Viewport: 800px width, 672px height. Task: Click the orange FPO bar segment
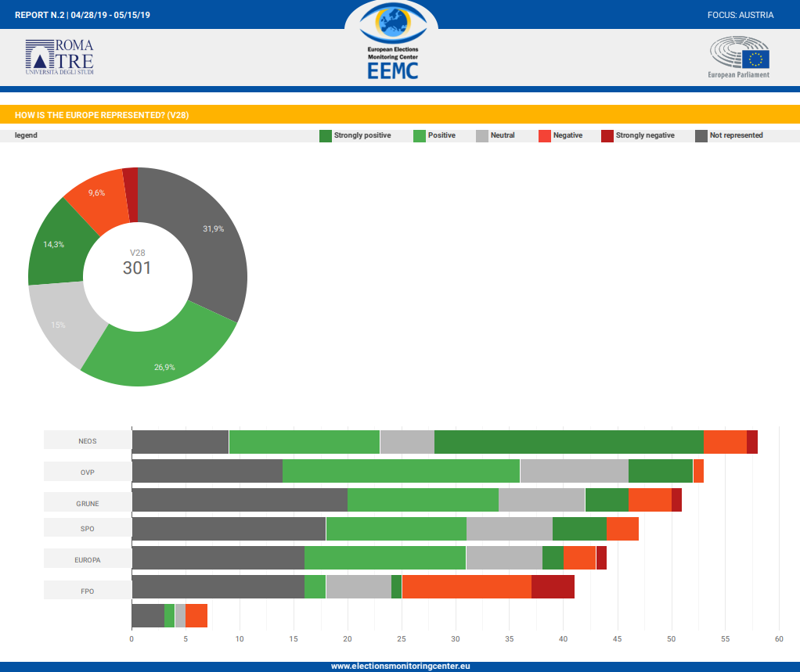pyautogui.click(x=466, y=587)
